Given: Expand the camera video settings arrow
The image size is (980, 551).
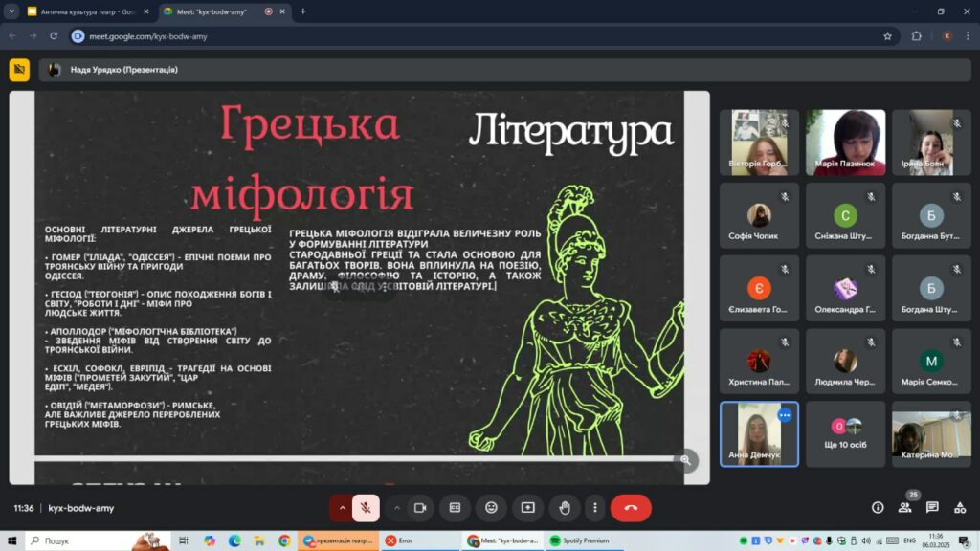Looking at the screenshot, I should point(396,508).
